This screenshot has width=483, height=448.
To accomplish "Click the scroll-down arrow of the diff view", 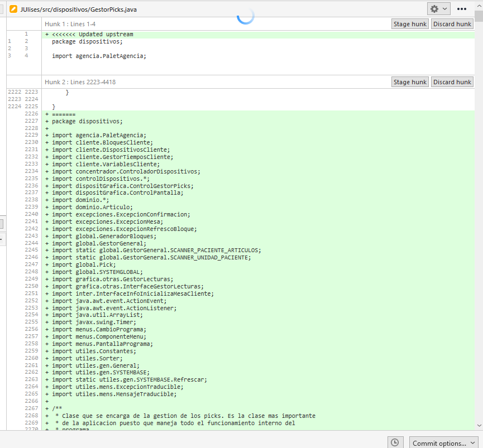I will tap(479, 426).
